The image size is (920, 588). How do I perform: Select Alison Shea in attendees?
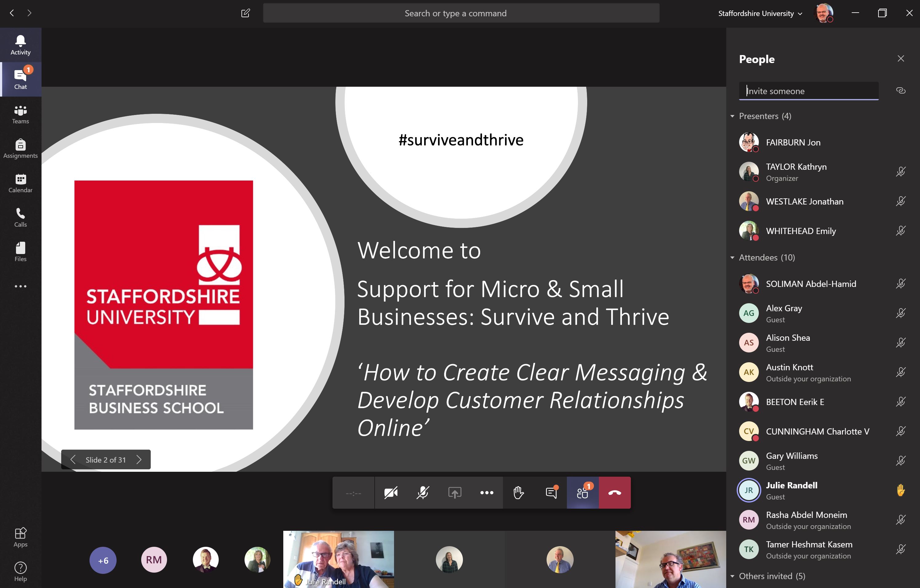(823, 343)
